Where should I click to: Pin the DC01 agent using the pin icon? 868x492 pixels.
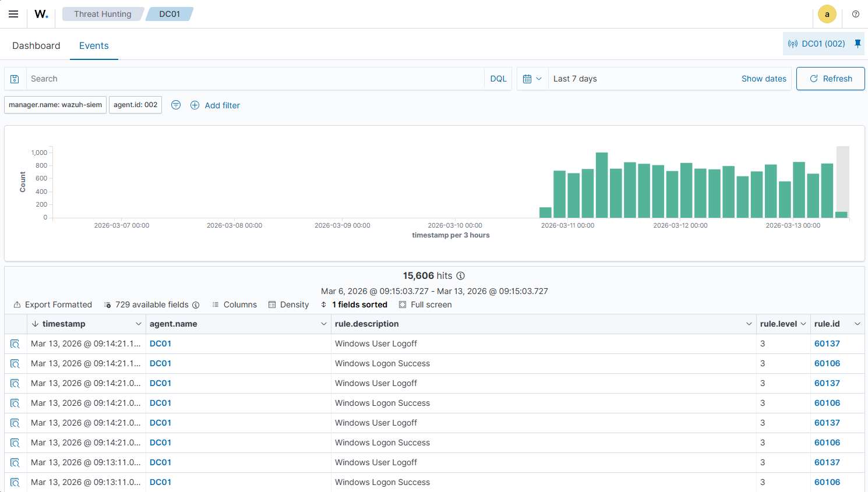[857, 43]
